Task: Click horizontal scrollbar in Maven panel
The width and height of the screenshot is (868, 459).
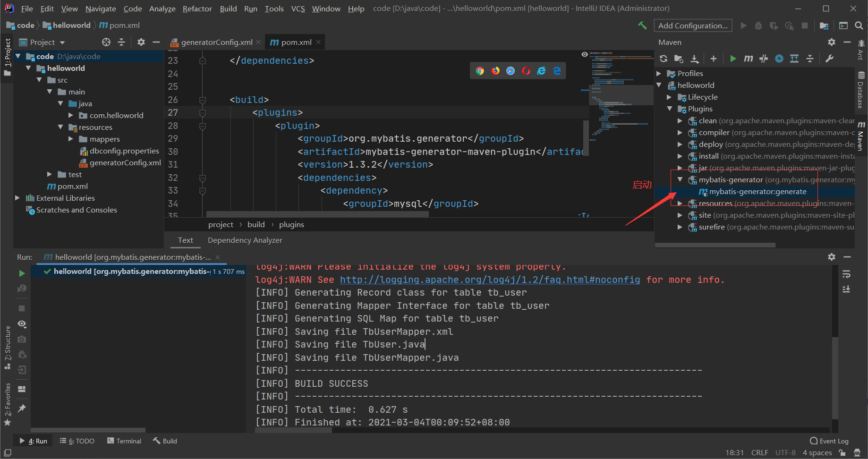Action: pyautogui.click(x=715, y=245)
